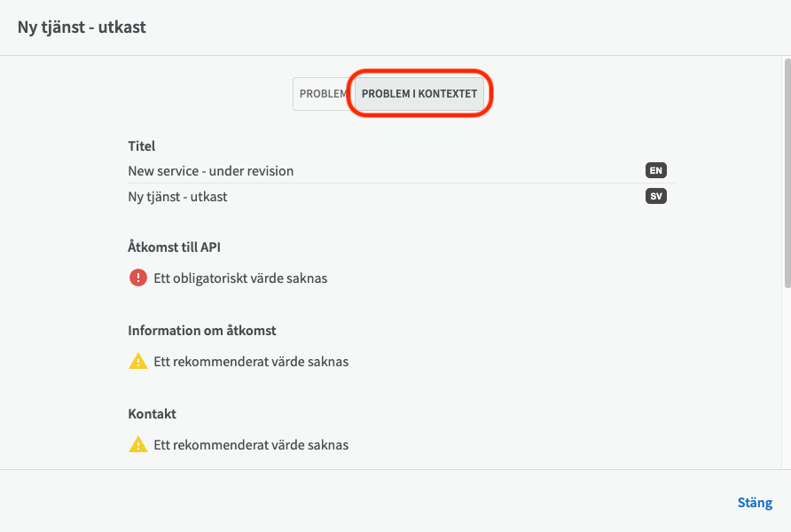Click the 'Ny tjänst - utkast' Swedish title row
791x532 pixels.
tap(402, 197)
